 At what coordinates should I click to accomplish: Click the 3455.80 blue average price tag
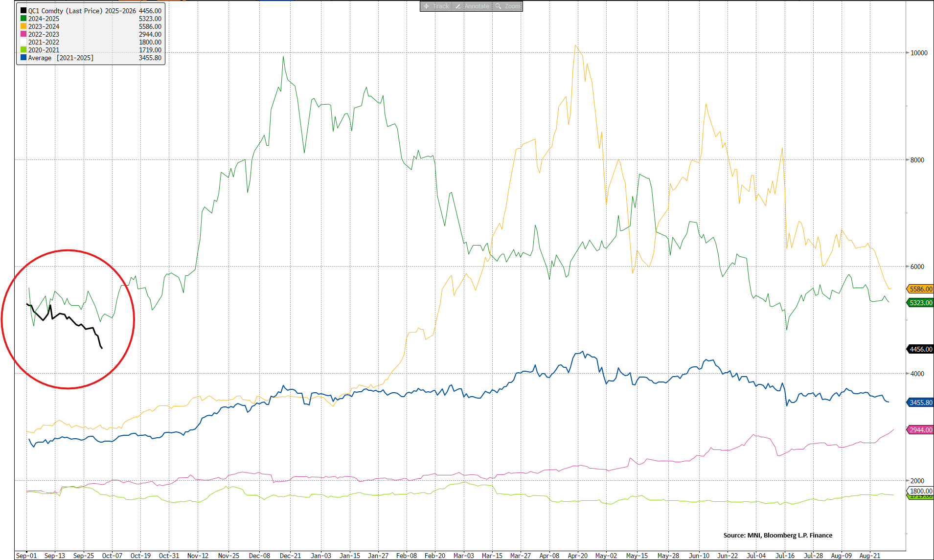pos(920,403)
